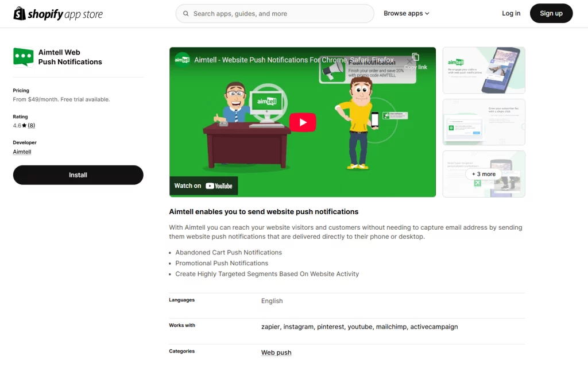Viewport: 588px width, 379px height.
Task: Open the Log in link
Action: pos(510,13)
